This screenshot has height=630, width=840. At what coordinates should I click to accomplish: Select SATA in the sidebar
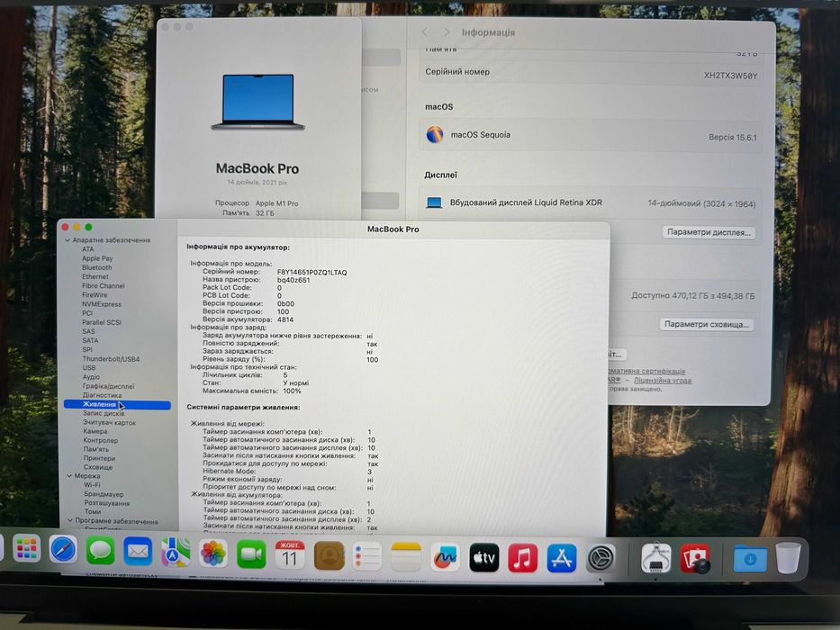(91, 340)
